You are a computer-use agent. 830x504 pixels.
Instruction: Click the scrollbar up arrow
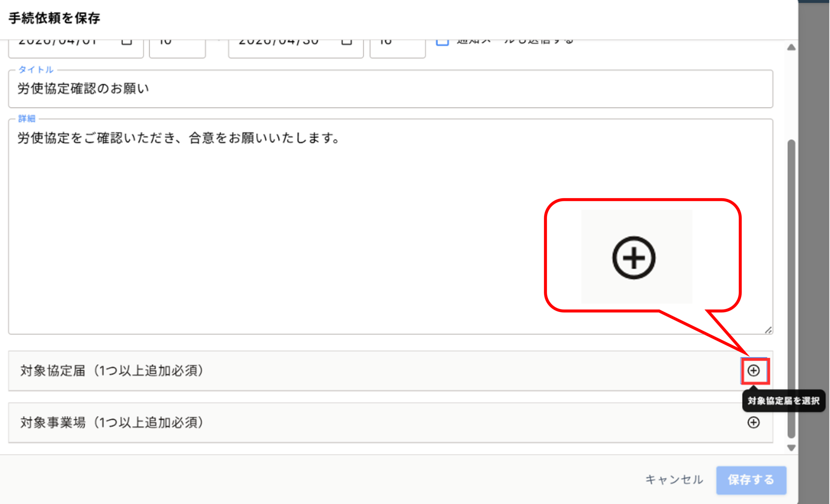tap(791, 47)
